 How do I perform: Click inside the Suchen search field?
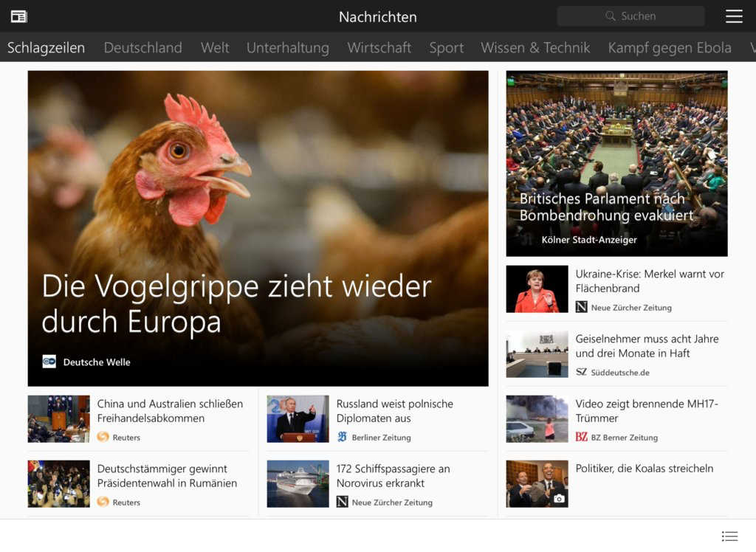click(x=638, y=16)
